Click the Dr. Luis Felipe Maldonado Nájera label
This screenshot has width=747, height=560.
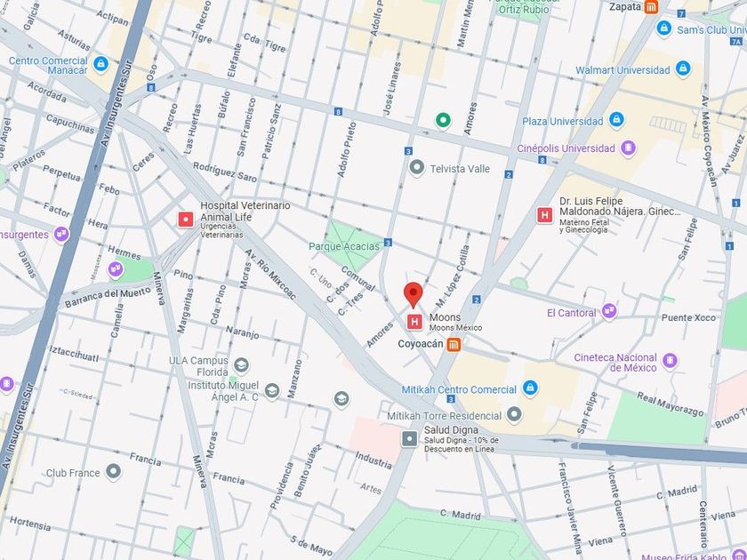click(x=621, y=206)
